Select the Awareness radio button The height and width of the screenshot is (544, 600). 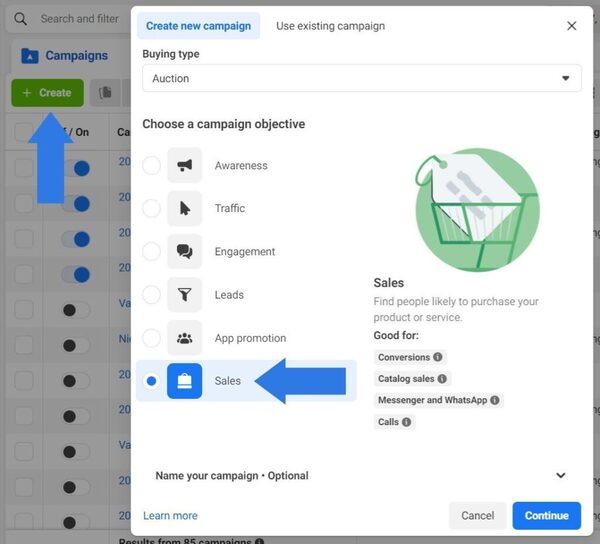pos(151,165)
